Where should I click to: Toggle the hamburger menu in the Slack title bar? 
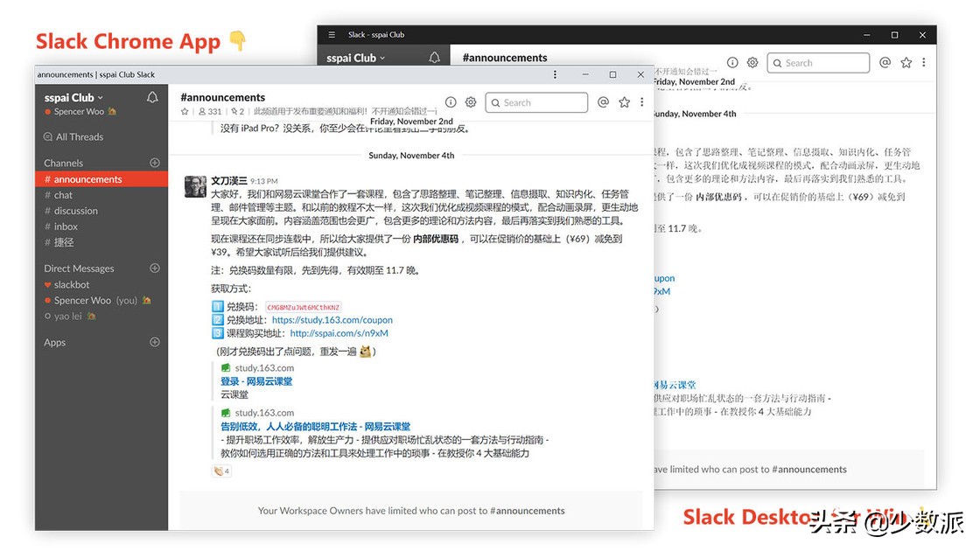tap(331, 34)
